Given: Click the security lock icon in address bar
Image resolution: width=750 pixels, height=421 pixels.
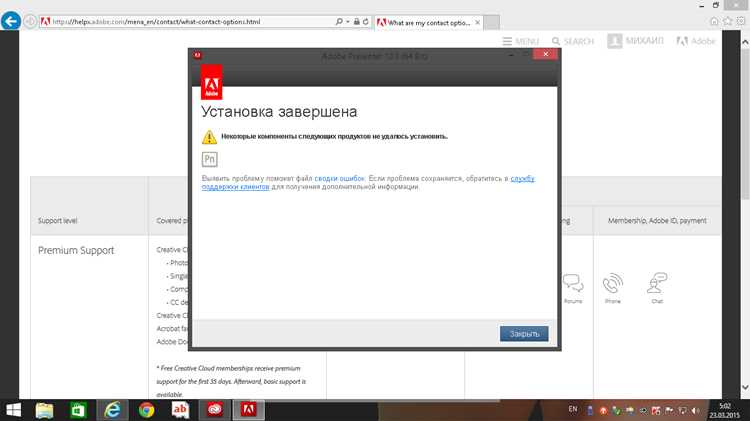Looking at the screenshot, I should [356, 22].
